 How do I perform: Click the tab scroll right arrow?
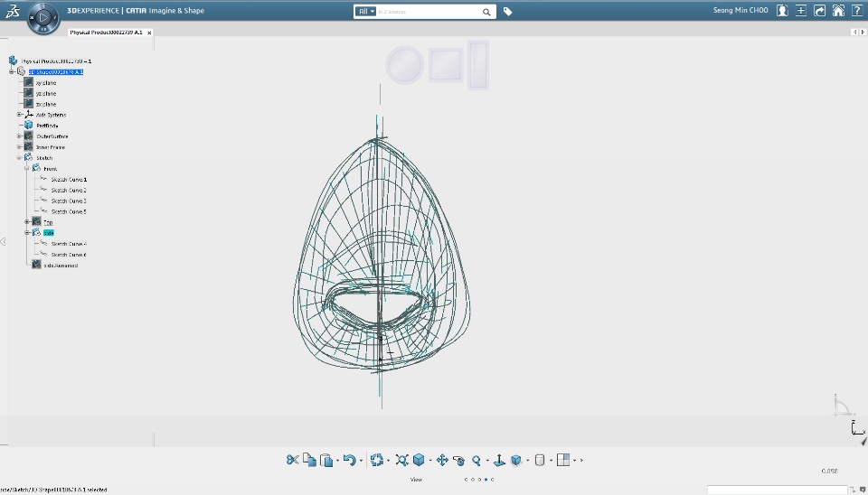(x=863, y=33)
